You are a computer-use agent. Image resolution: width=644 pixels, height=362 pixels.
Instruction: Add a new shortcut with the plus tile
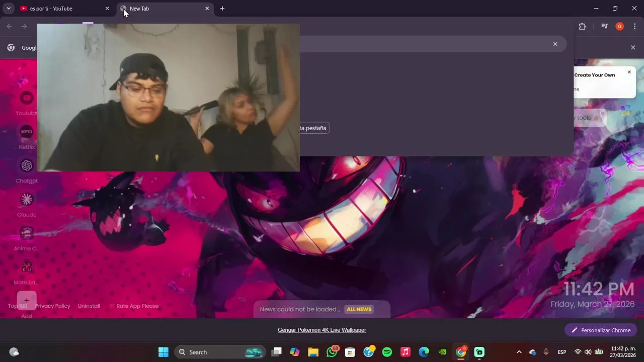[x=27, y=301]
